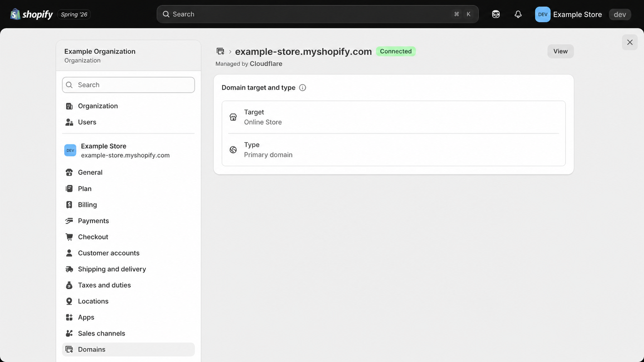
Task: Click the DEV store avatar in top bar
Action: tap(543, 14)
